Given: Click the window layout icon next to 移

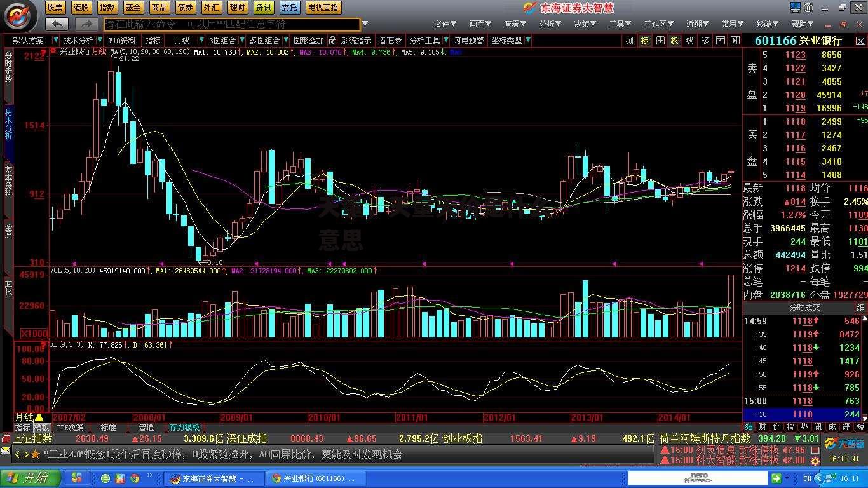Looking at the screenshot, I should [720, 40].
